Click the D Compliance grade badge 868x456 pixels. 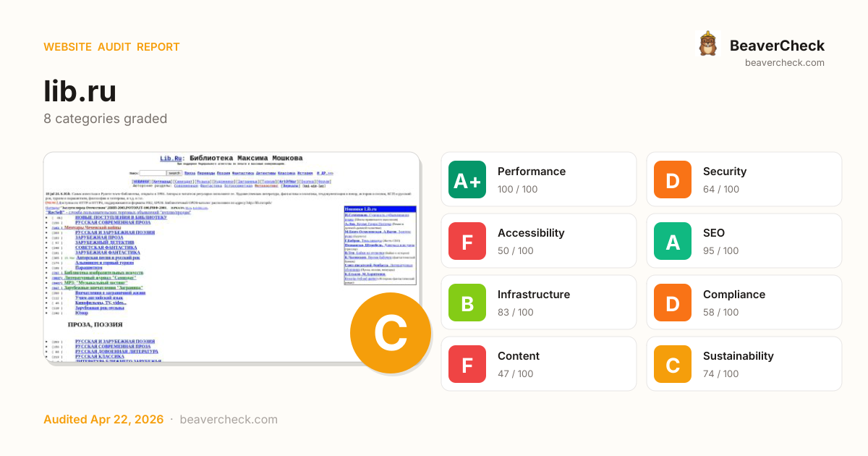pos(673,303)
